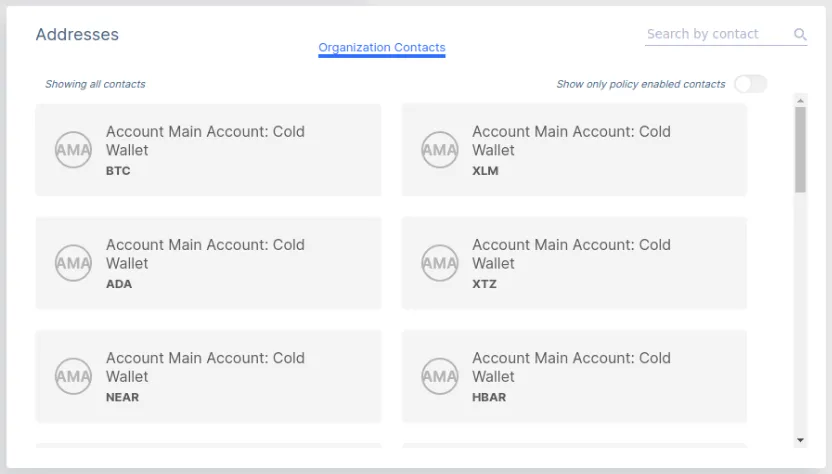Click the AMA avatar on ADA card
This screenshot has height=474, width=832.
[73, 263]
